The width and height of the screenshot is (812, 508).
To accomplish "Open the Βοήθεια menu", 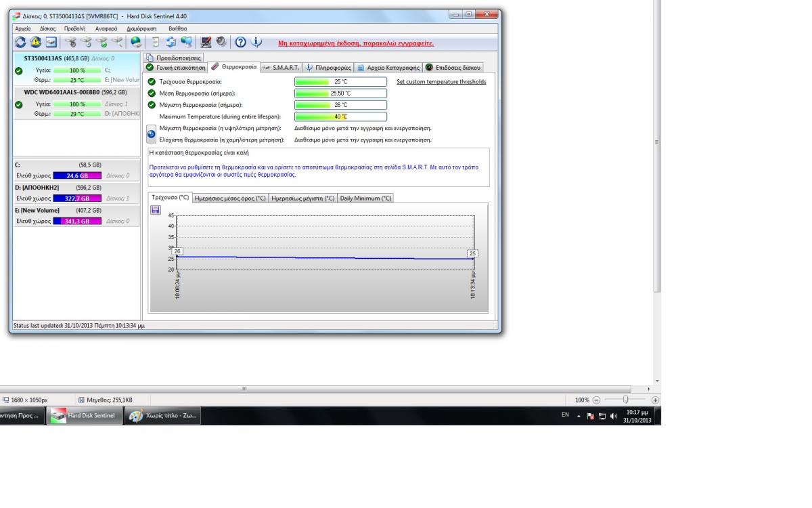I will pos(178,28).
